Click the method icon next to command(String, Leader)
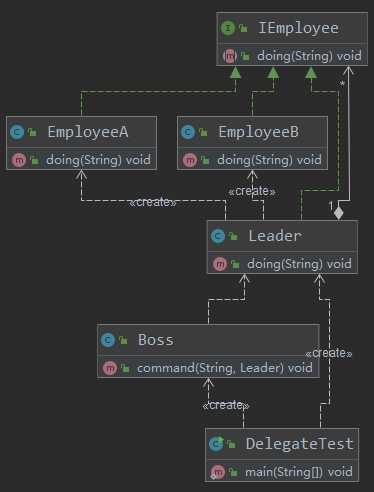Viewport: 374px width, 492px height. (x=110, y=368)
